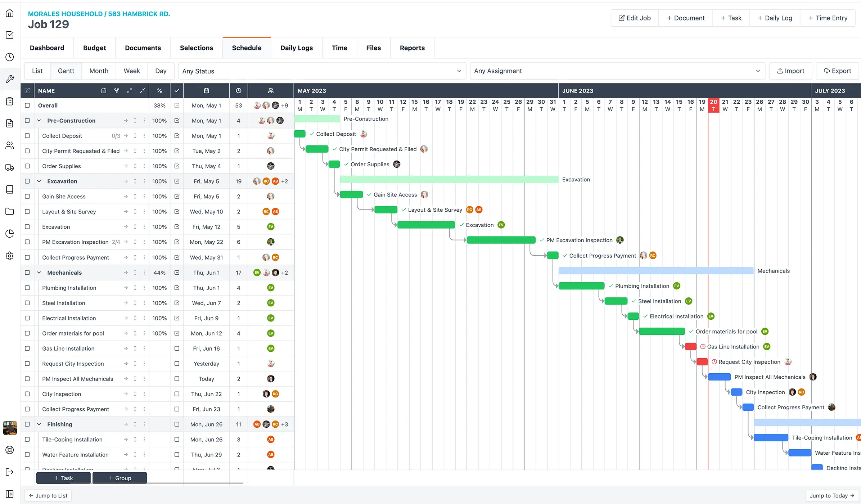861x504 pixels.
Task: Collapse the Finishing group
Action: 39,424
